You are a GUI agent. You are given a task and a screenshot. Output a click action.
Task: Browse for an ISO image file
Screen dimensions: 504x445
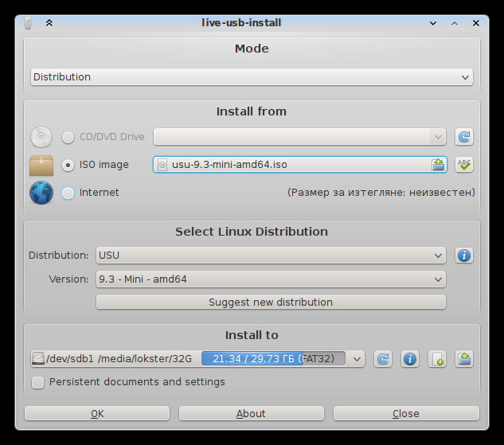pos(438,165)
